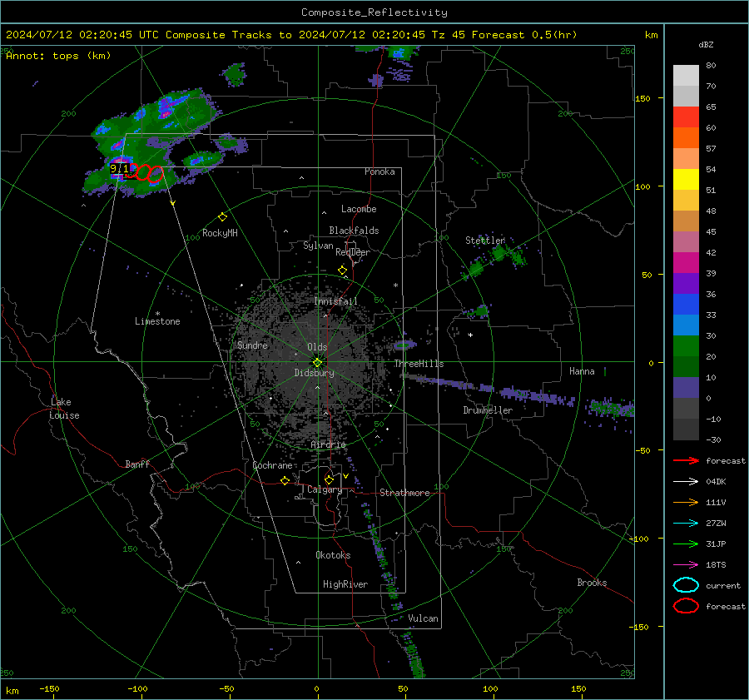Click the RedDeer city label
The height and width of the screenshot is (700, 749).
click(353, 252)
